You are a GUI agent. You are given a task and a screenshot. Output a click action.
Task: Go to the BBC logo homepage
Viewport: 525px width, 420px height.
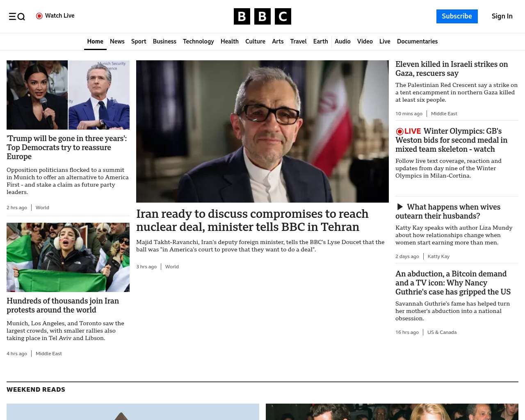coord(262,16)
